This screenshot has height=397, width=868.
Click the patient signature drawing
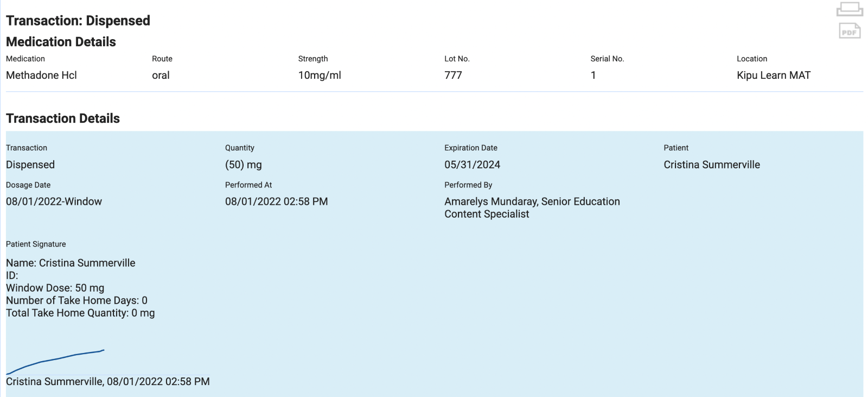(55, 361)
